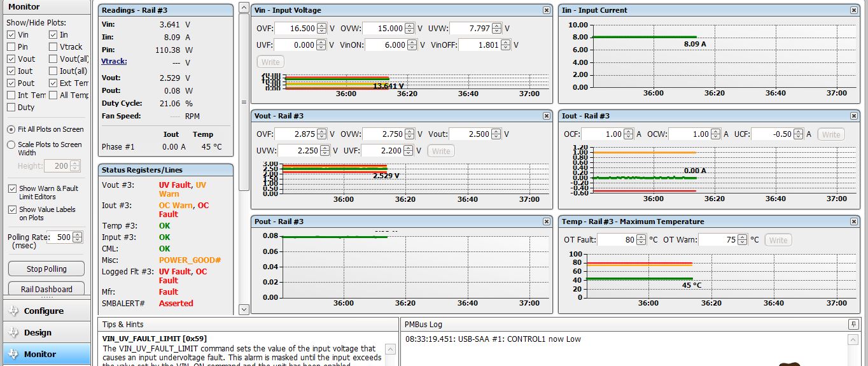Enable the All Temp plot checkbox
The image size is (868, 366).
53,95
